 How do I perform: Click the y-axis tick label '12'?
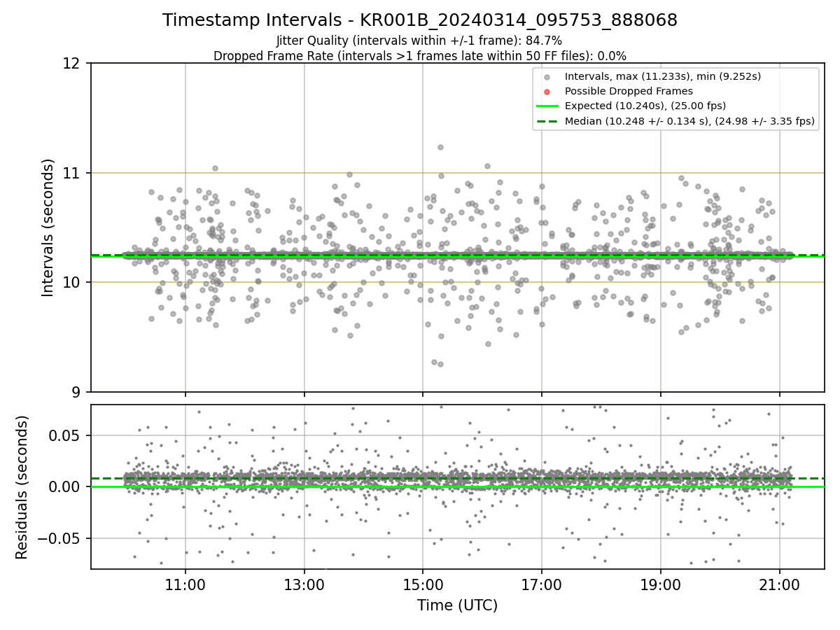point(73,64)
